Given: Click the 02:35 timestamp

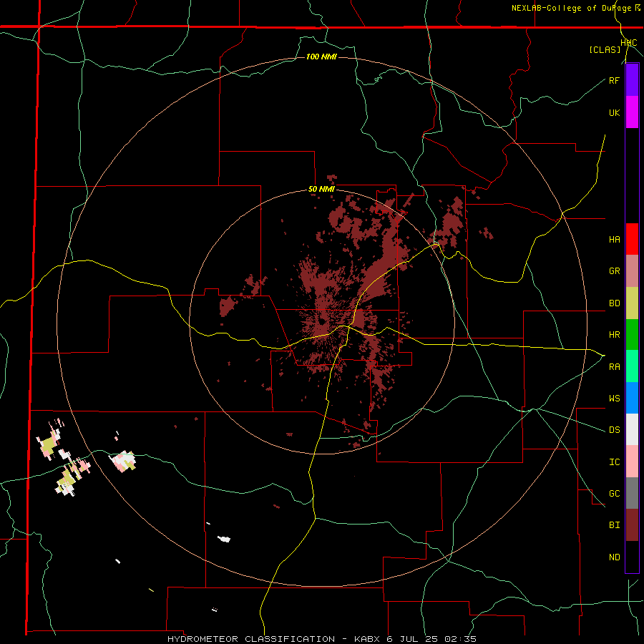Looking at the screenshot, I should coord(460,639).
